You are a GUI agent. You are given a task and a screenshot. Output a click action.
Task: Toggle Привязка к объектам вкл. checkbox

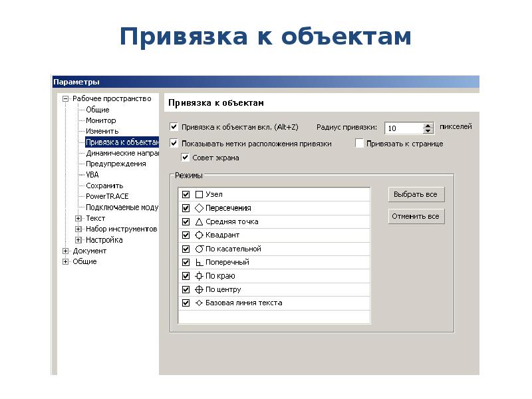pos(174,127)
